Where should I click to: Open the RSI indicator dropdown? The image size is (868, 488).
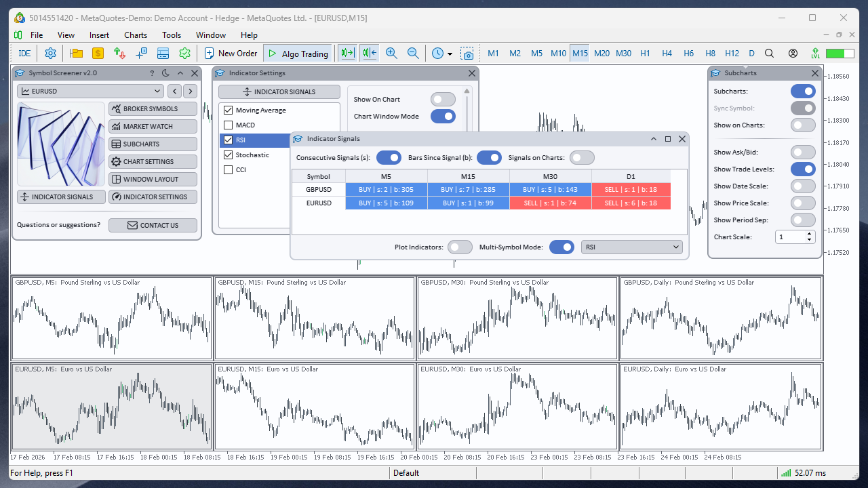point(632,247)
